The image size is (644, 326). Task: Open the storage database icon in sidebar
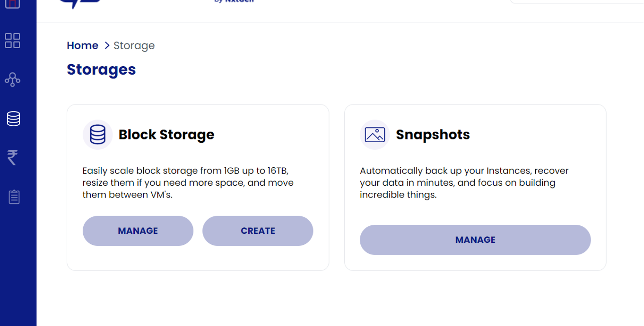(13, 119)
